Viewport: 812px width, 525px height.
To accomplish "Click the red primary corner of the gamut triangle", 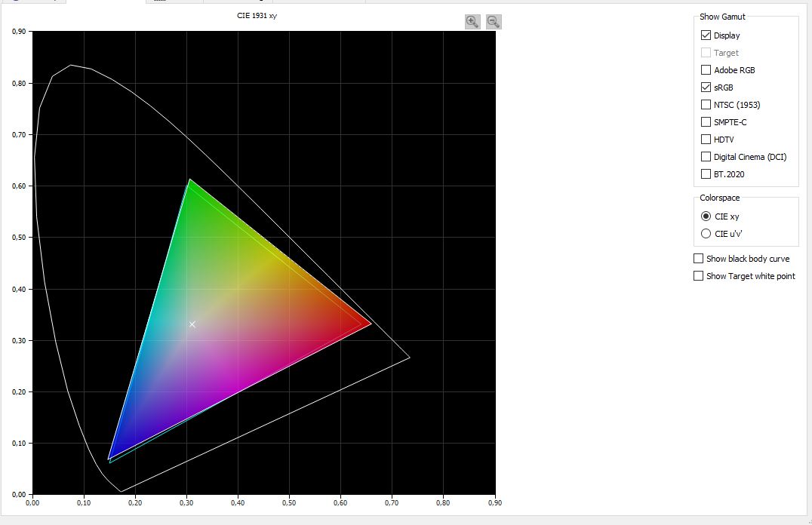I will coord(370,324).
